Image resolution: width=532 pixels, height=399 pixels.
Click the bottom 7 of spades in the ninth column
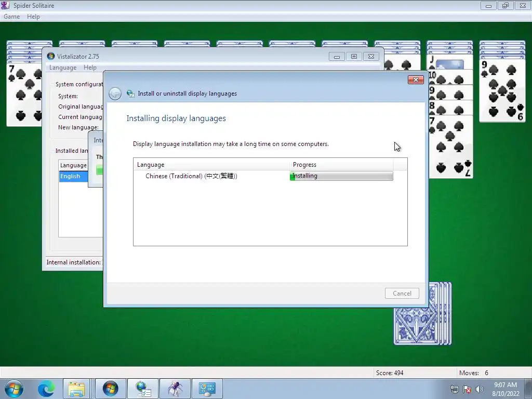pyautogui.click(x=450, y=147)
